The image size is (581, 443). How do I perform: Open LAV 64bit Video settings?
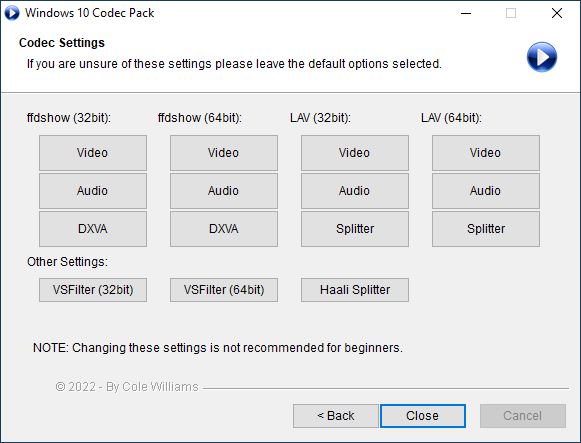486,153
